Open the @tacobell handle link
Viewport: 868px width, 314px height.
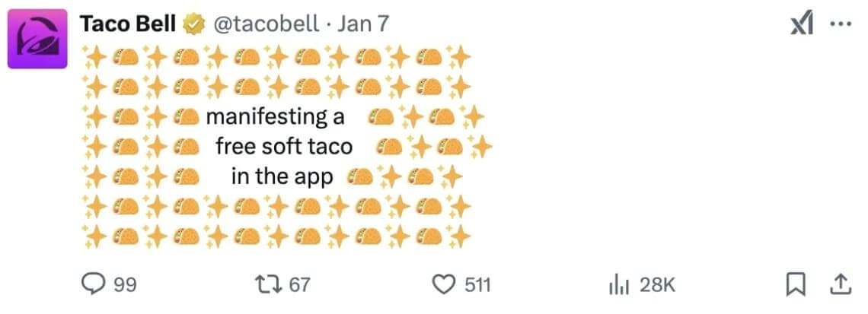click(266, 24)
